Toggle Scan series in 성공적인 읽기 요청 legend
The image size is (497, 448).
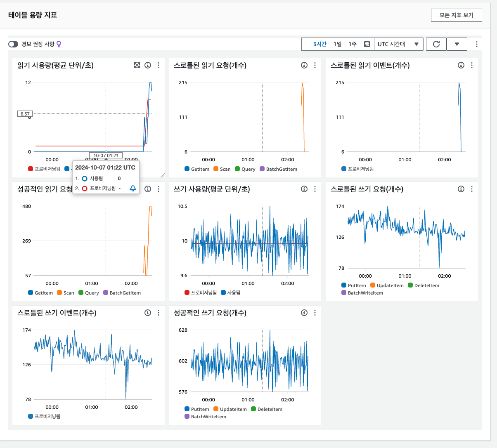[x=66, y=293]
